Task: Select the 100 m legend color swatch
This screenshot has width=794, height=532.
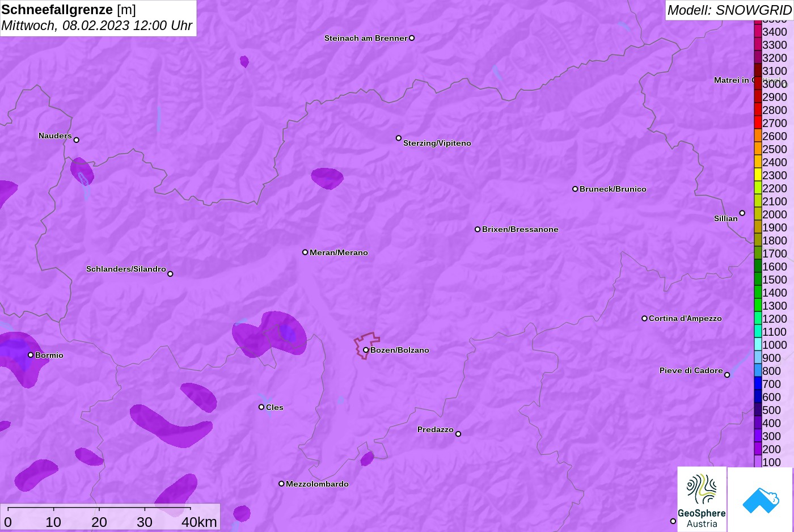Action: pos(758,462)
